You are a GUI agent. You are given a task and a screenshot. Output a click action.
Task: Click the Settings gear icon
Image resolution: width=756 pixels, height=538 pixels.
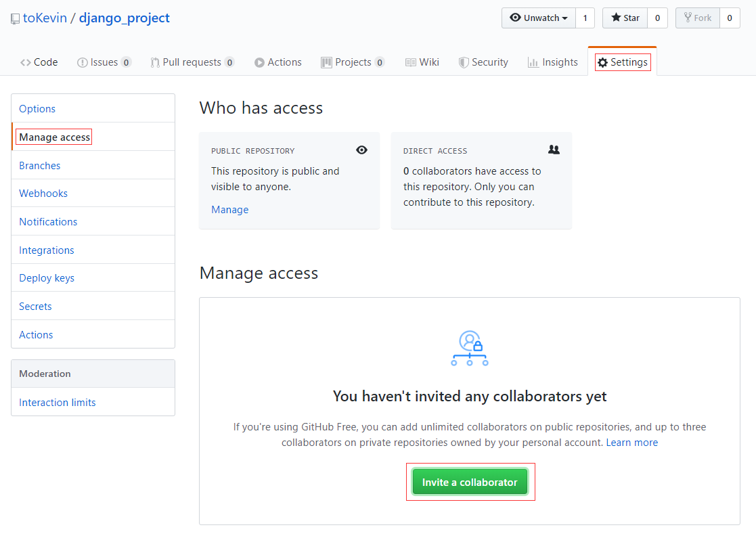click(602, 62)
